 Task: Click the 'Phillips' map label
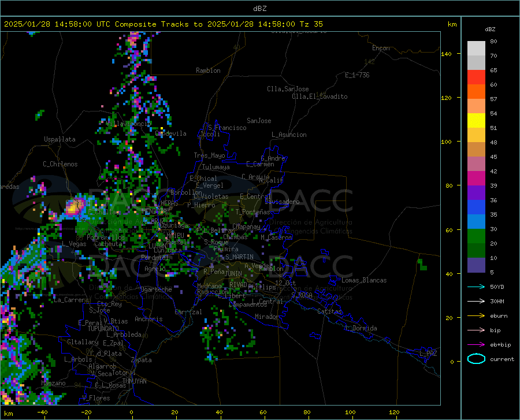(262, 287)
